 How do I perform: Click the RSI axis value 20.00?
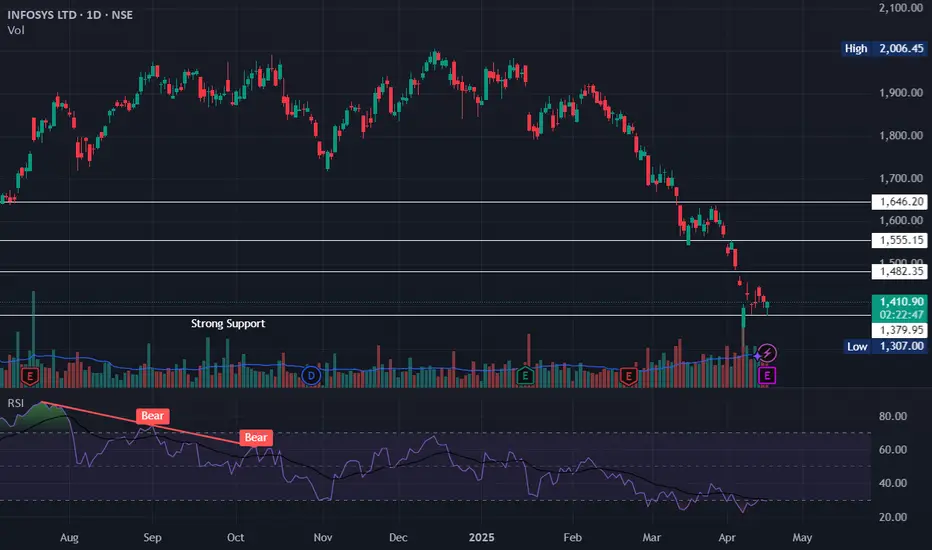(x=893, y=517)
